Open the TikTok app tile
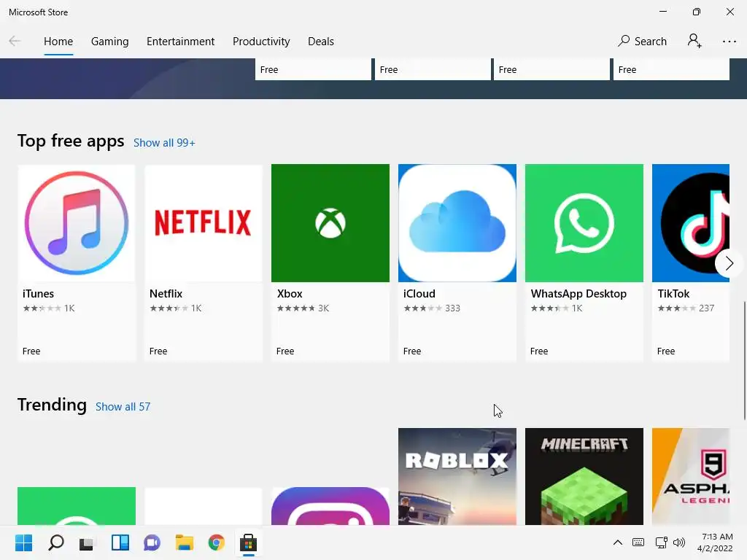This screenshot has height=560, width=747. tap(691, 262)
